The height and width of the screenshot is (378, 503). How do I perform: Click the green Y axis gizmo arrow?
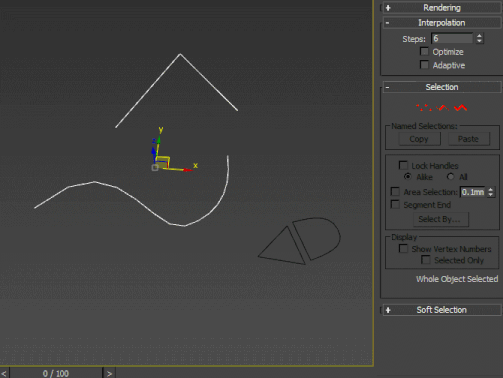pyautogui.click(x=159, y=139)
